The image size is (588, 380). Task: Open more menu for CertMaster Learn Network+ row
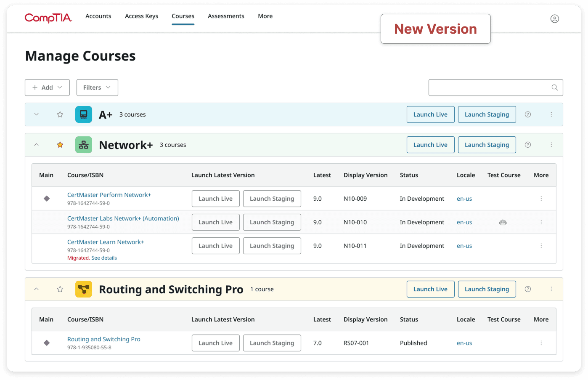(x=541, y=246)
